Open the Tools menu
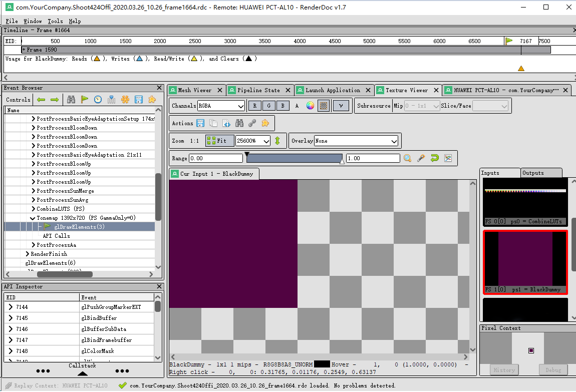576x392 pixels. point(55,21)
